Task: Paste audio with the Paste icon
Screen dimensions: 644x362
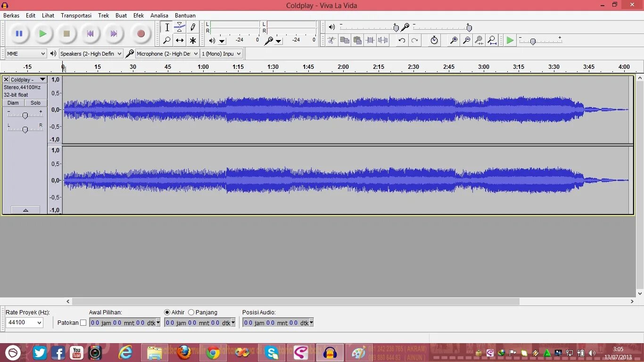Action: click(357, 40)
